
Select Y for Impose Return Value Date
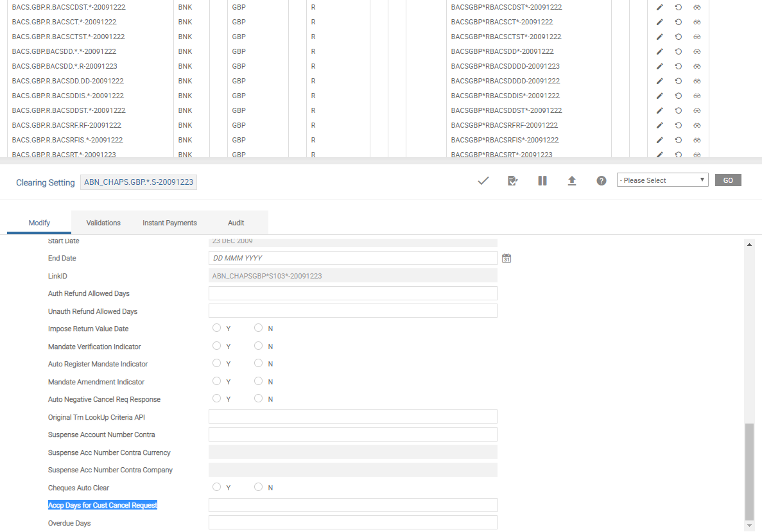click(217, 328)
